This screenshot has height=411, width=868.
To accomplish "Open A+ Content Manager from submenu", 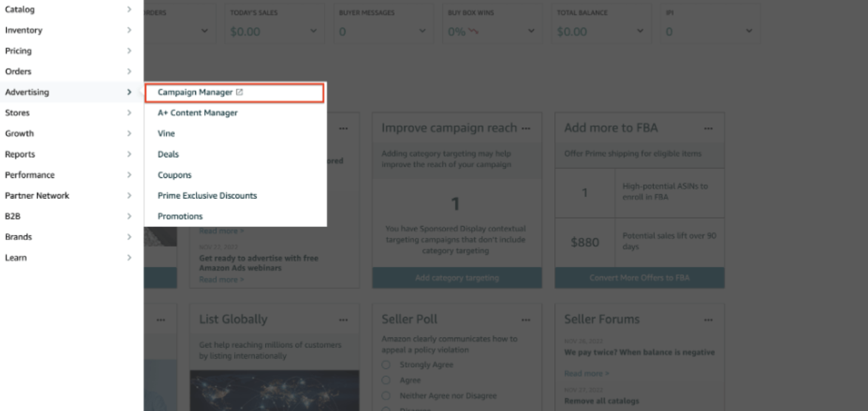I will coord(198,113).
